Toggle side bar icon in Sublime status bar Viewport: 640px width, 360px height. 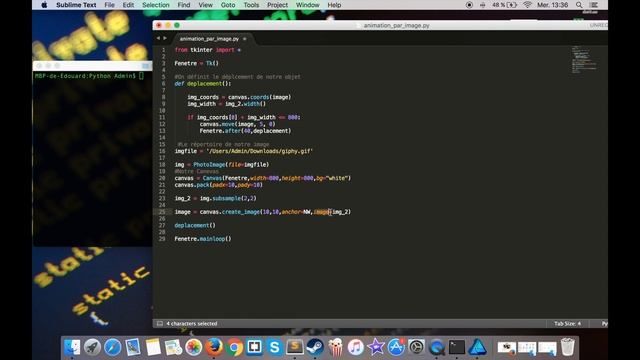[160, 324]
